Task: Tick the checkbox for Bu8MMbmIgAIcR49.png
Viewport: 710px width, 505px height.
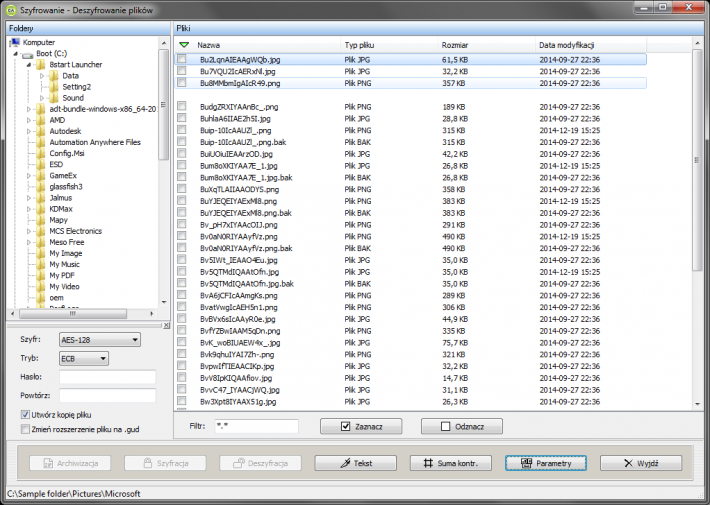Action: [x=182, y=82]
